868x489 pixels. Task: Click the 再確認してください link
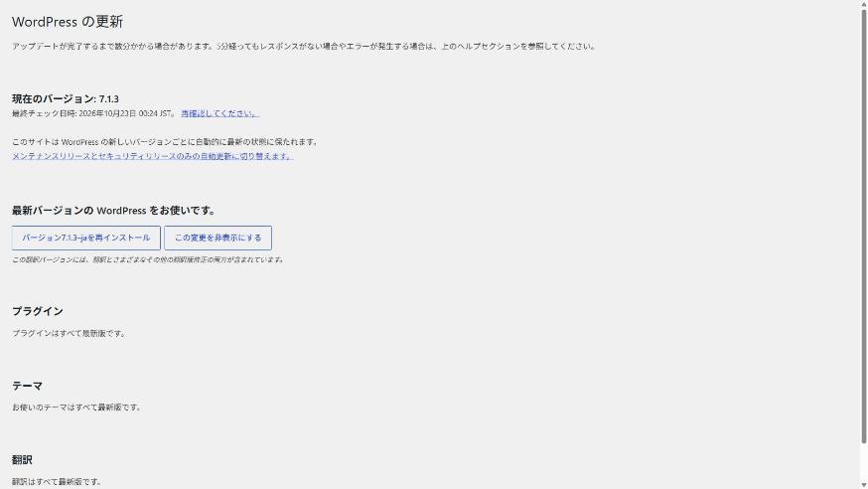click(219, 113)
